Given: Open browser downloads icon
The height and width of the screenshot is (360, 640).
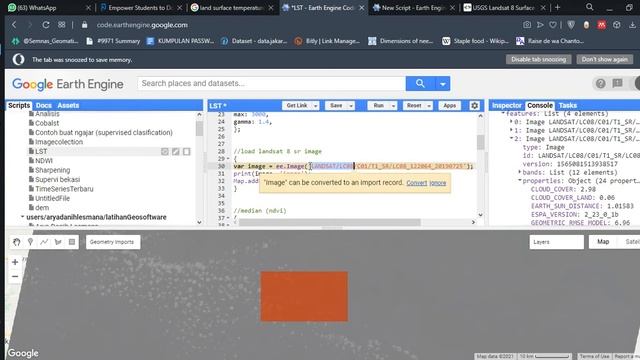Looking at the screenshot, I should pyautogui.click(x=632, y=25).
